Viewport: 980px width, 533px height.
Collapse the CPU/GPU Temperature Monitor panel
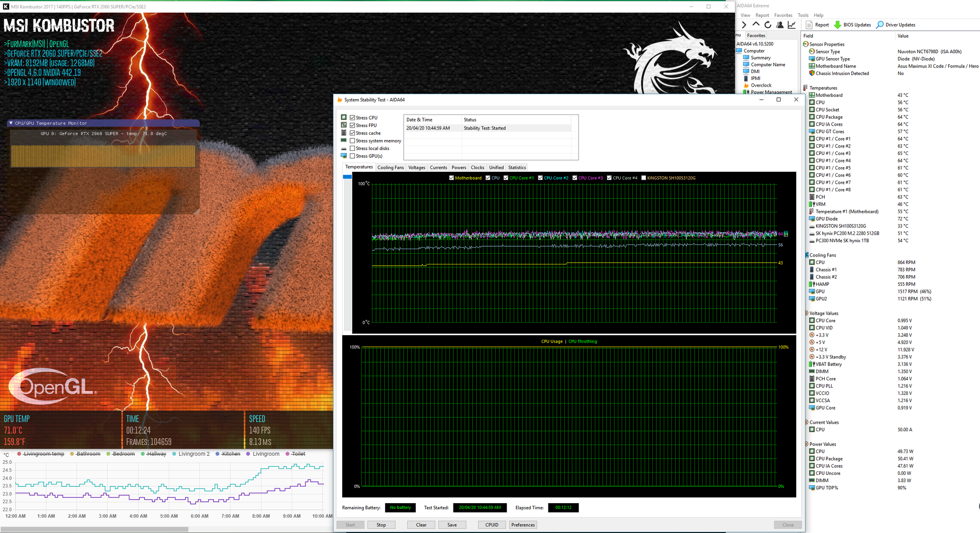tap(11, 123)
